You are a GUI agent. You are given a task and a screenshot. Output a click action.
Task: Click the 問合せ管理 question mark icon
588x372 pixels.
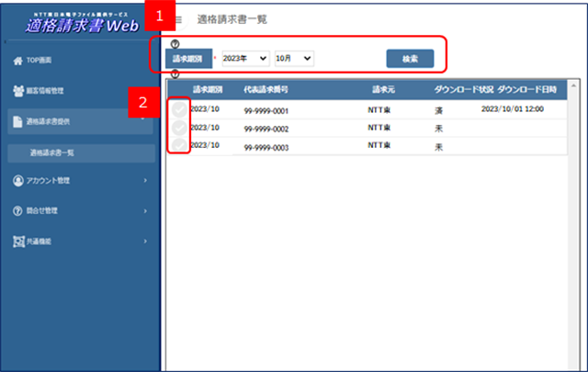[17, 210]
